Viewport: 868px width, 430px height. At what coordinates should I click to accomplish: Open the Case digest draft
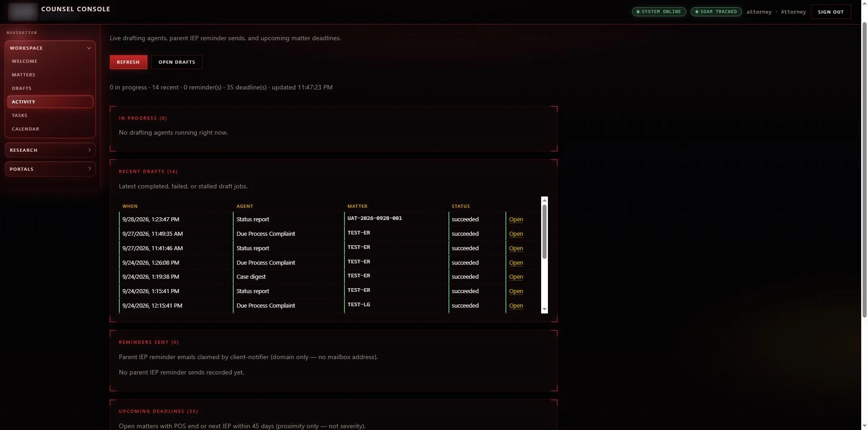pyautogui.click(x=516, y=277)
